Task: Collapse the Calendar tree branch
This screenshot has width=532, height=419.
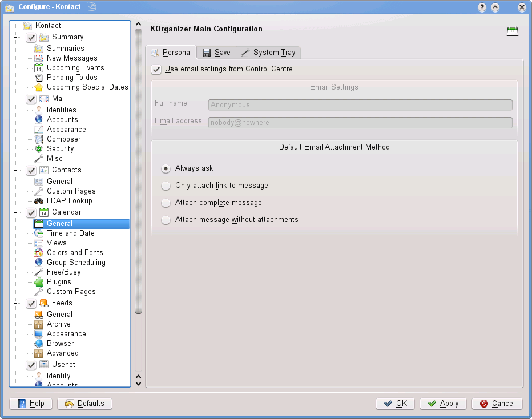Action: click(15, 213)
